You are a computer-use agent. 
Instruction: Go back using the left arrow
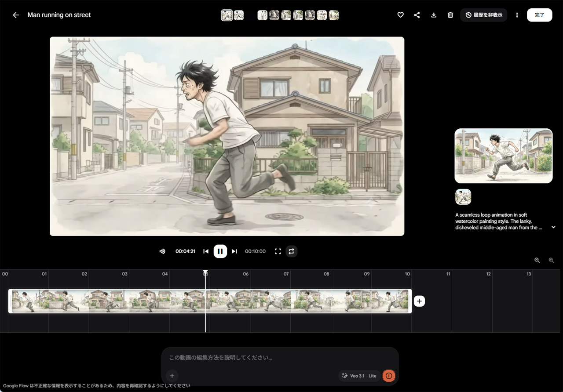point(16,15)
